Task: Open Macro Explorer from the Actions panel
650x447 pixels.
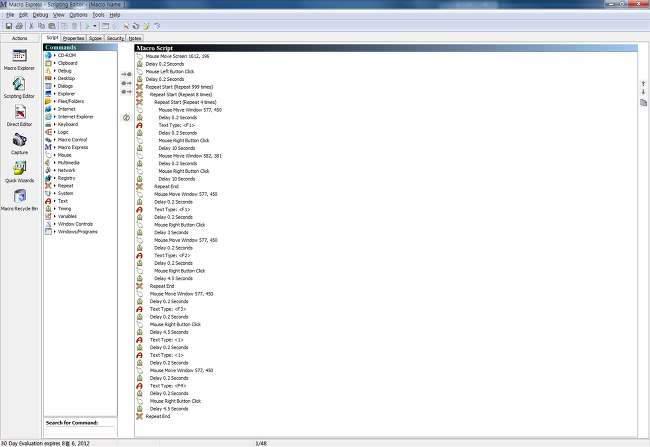Action: (x=19, y=60)
